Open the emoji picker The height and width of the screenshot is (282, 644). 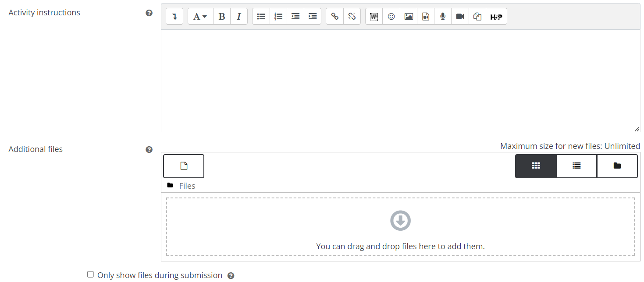tap(391, 17)
